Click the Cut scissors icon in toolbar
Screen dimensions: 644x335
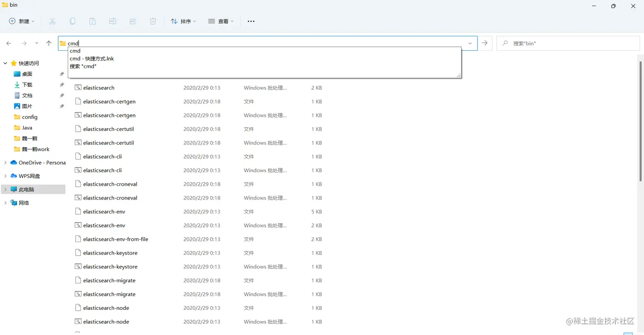pos(52,21)
